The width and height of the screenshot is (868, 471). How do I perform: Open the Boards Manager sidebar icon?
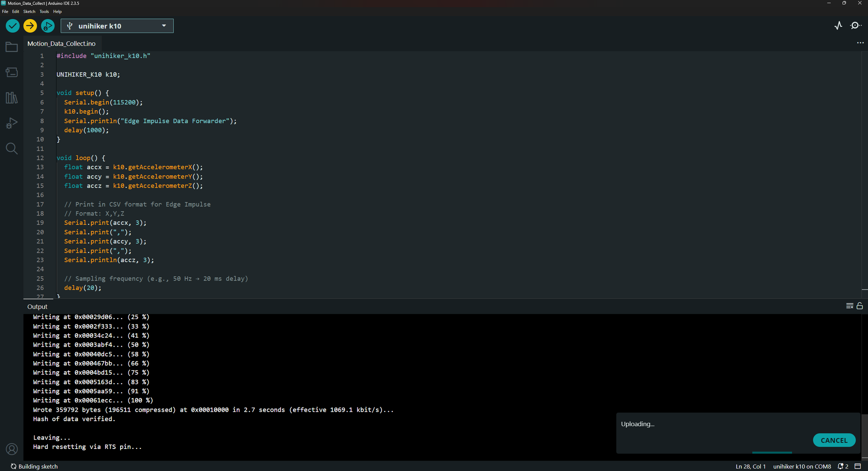point(12,72)
